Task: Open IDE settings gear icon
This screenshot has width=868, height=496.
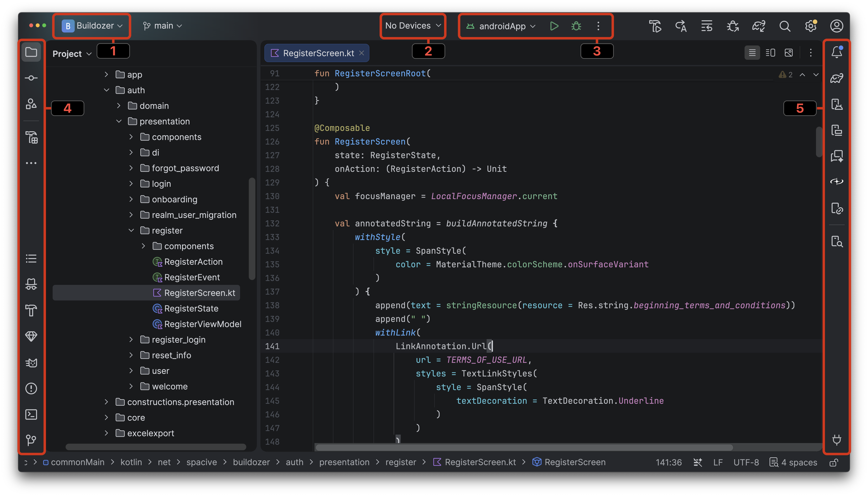Action: [811, 26]
